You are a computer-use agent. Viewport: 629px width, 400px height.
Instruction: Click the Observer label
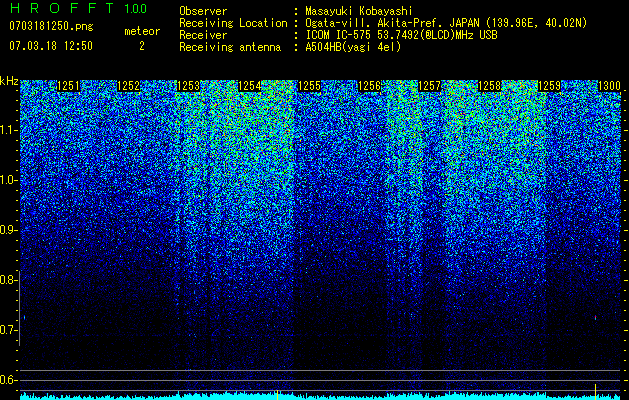[203, 11]
